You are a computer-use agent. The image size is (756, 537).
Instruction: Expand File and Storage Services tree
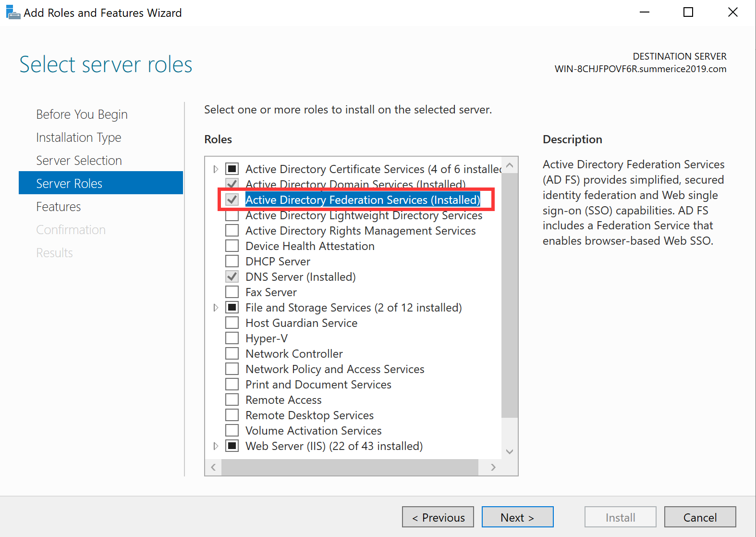pyautogui.click(x=216, y=308)
